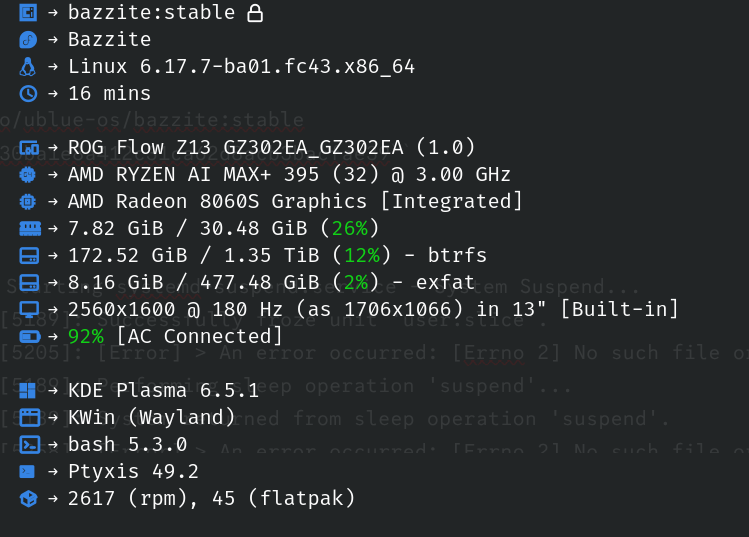Click the package box icon beside 2617 (rpm)
Viewport: 749px width, 537px height.
[x=27, y=498]
